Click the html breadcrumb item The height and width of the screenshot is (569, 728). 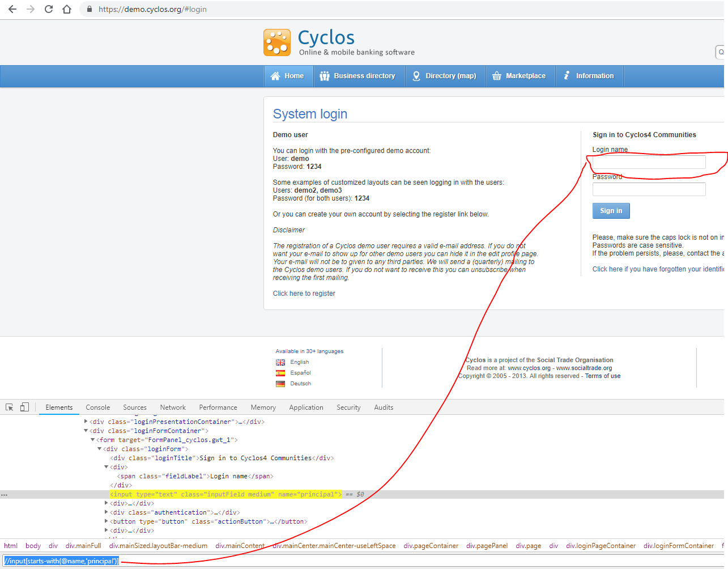11,546
